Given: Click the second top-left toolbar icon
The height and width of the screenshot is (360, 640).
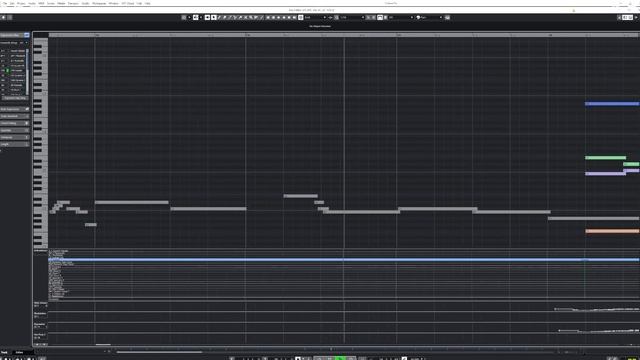Looking at the screenshot, I should tap(10, 18).
